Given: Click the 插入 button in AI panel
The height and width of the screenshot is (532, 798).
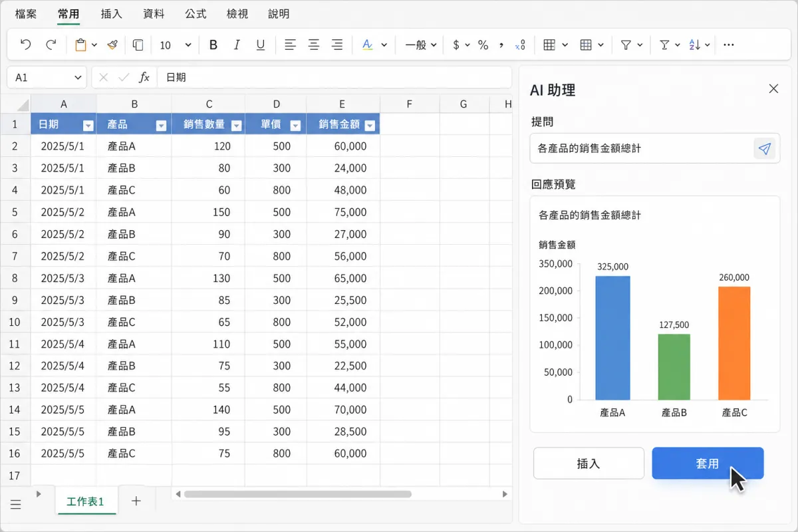Looking at the screenshot, I should point(589,464).
